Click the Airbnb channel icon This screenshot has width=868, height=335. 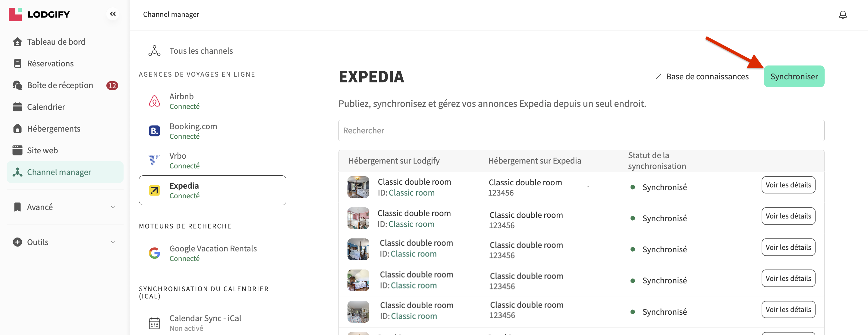coord(154,101)
